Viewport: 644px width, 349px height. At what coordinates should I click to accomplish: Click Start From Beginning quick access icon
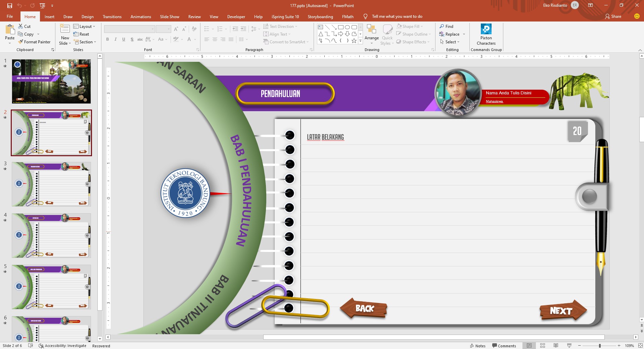point(42,6)
